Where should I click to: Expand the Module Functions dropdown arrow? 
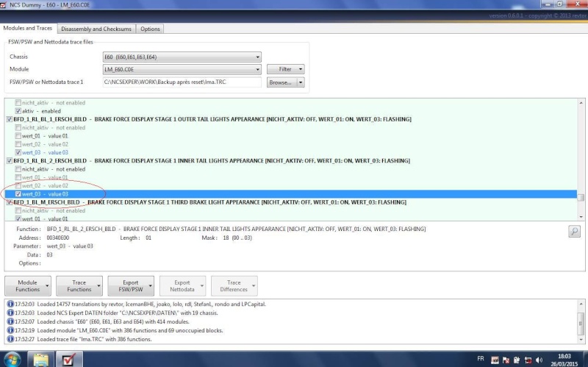pos(47,286)
